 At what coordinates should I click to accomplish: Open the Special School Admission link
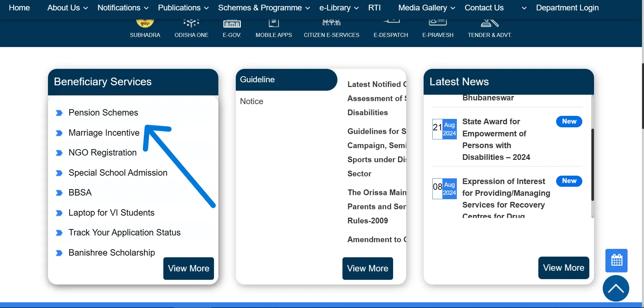(x=118, y=173)
